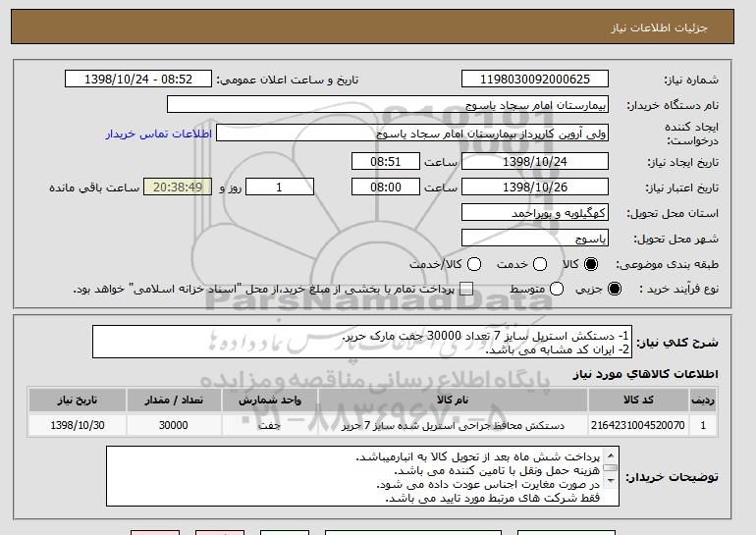Click the واحد شمارش column header
The height and width of the screenshot is (535, 756).
coord(270,401)
